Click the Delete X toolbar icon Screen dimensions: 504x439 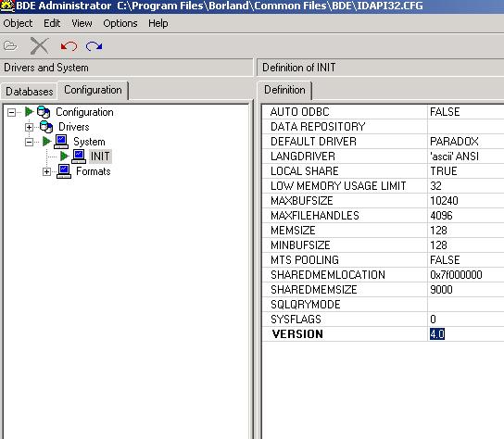[39, 45]
